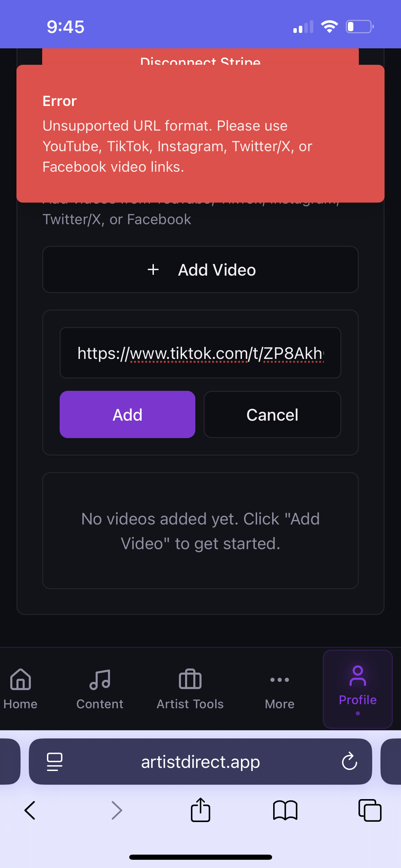401x868 pixels.
Task: Tap the Safari back arrow
Action: tap(30, 810)
